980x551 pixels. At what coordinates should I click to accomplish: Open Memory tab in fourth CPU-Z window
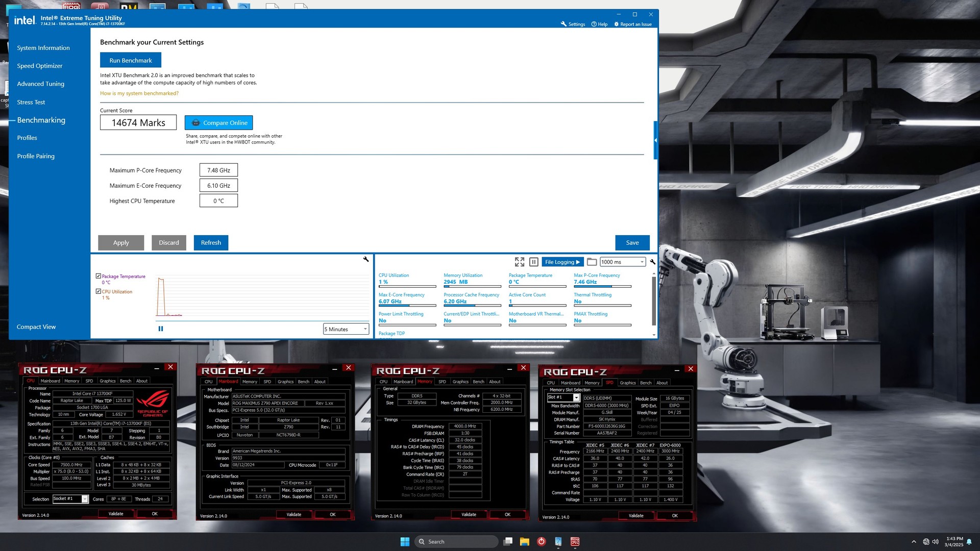592,383
